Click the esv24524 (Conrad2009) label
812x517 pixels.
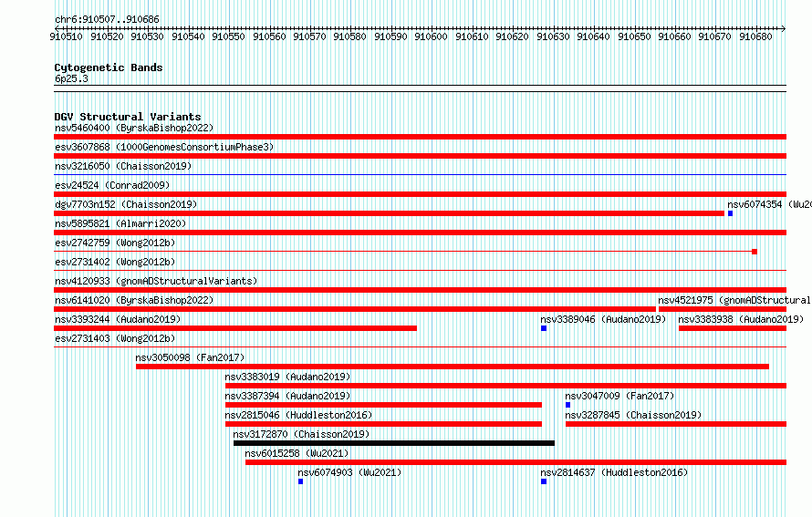point(112,185)
